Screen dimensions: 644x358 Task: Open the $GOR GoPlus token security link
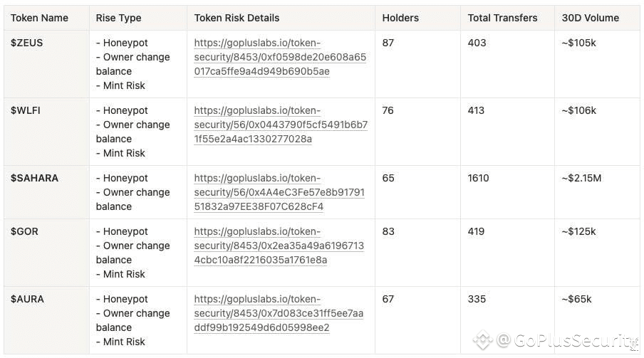tap(279, 246)
